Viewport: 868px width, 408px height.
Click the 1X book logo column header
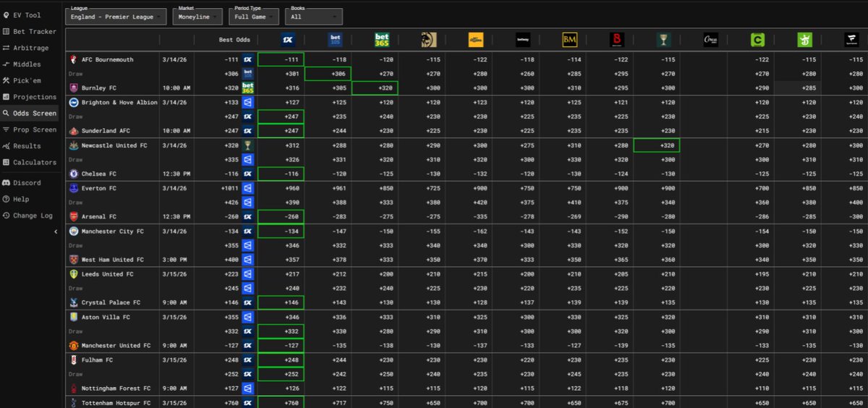point(288,40)
